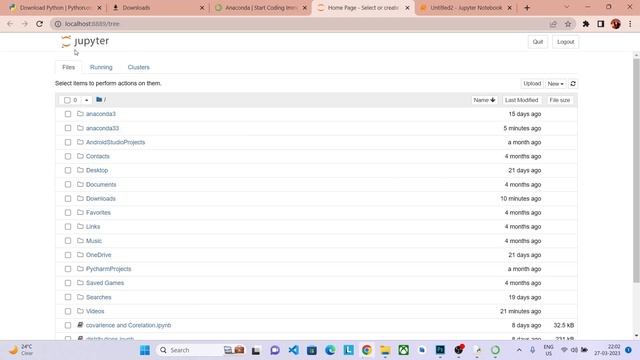Open the Anaconda Navigator taskbar icon
640x360 pixels.
pyautogui.click(x=495, y=350)
